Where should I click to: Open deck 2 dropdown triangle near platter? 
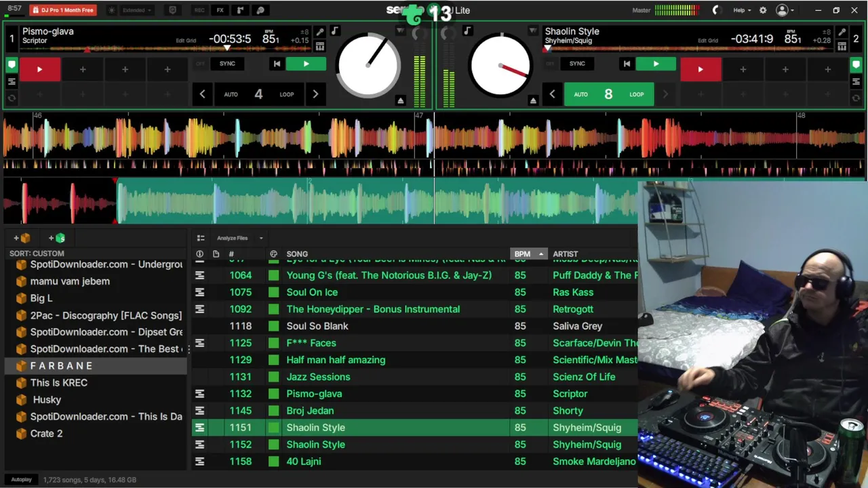pyautogui.click(x=533, y=31)
